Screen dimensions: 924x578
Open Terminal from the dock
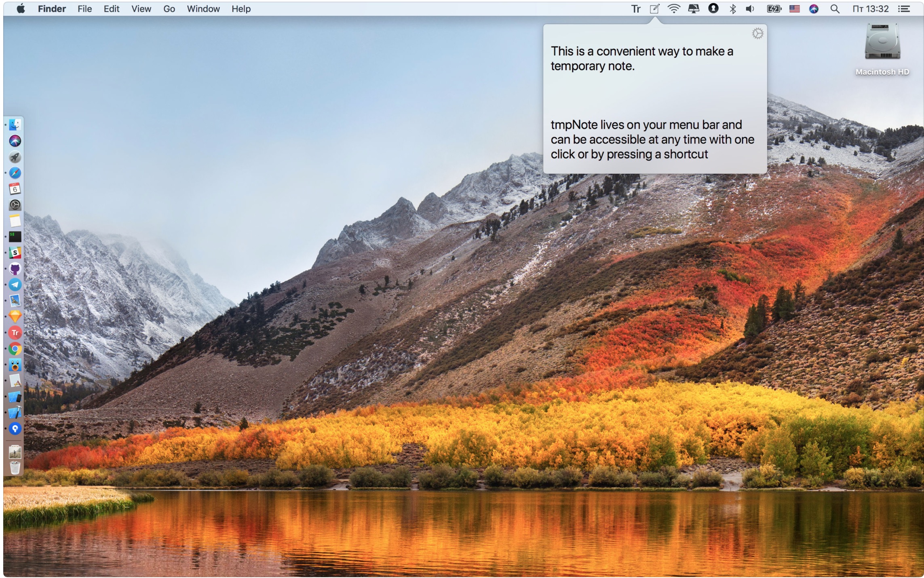[15, 236]
